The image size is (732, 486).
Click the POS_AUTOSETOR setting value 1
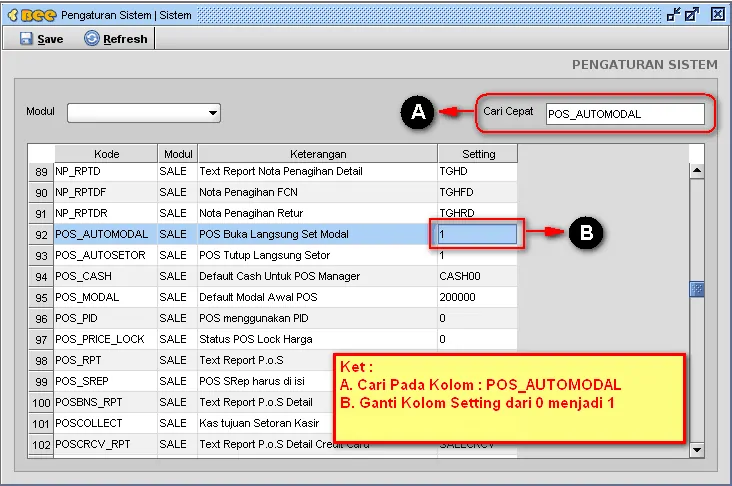(477, 256)
